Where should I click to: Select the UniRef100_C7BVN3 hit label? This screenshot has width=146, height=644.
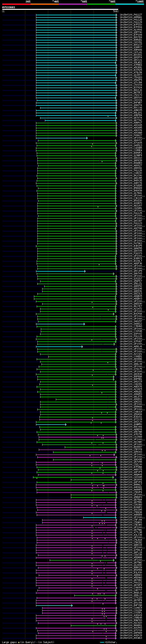[x=131, y=326]
